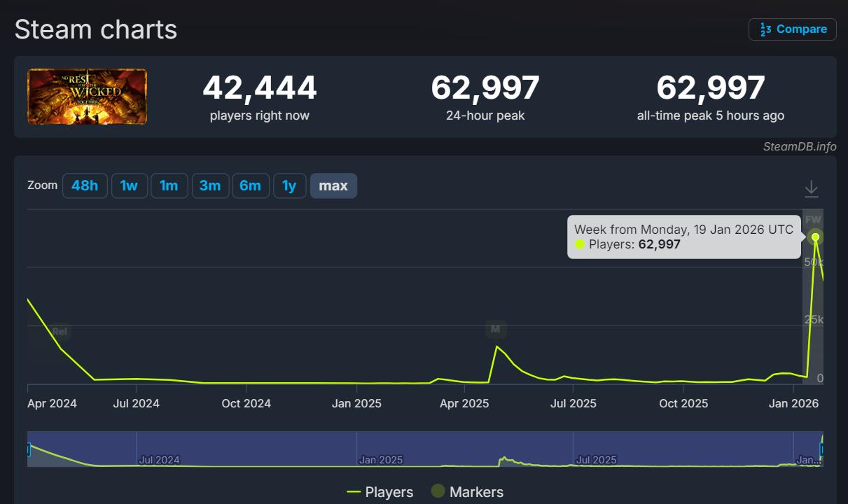The height and width of the screenshot is (504, 848).
Task: Zoom chart to 1y
Action: point(289,185)
